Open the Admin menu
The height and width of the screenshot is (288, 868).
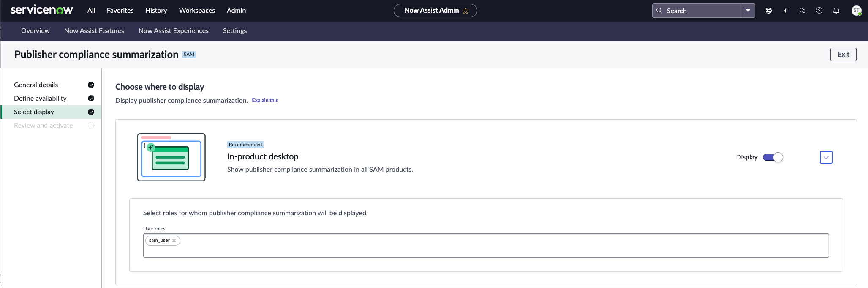237,11
